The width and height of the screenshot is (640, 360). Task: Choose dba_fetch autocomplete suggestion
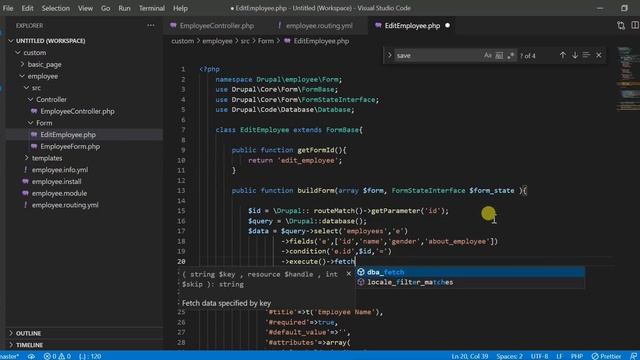click(470, 272)
